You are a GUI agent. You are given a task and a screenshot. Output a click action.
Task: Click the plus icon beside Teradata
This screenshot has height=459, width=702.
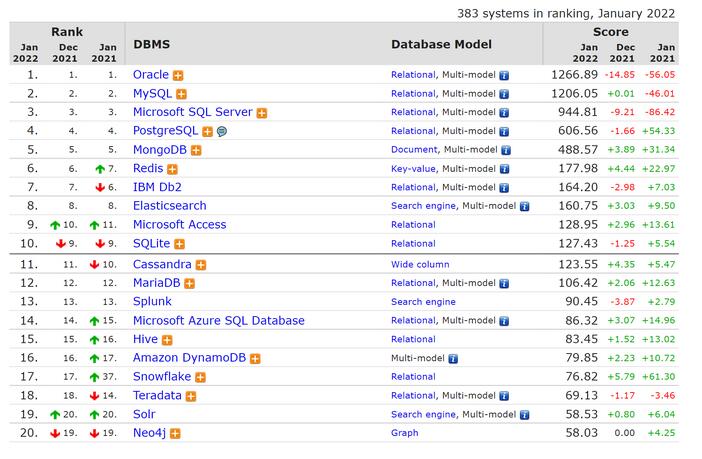tap(191, 396)
